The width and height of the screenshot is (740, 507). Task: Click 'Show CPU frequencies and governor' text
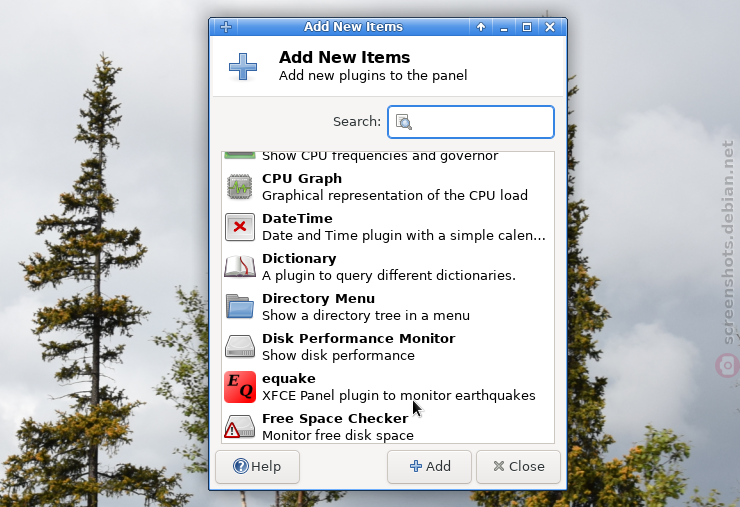point(380,156)
